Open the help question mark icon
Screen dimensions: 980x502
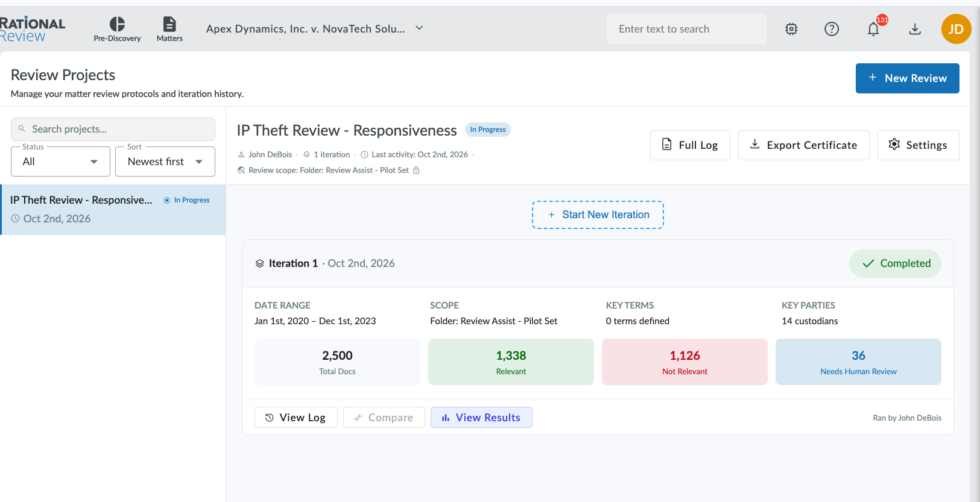point(832,29)
